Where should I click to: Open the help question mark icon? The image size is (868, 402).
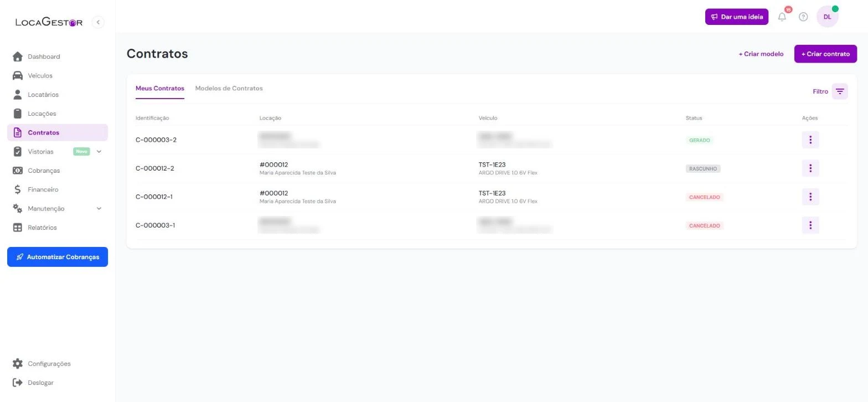click(x=803, y=17)
